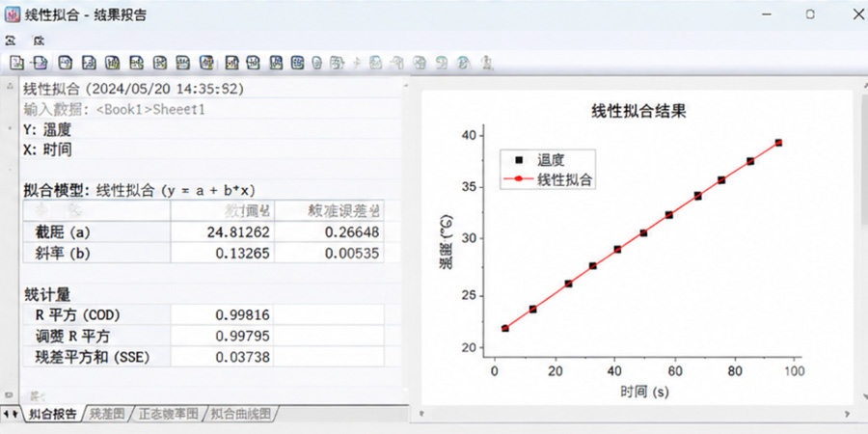Click the third icon in the toolbar
Viewport: 868px width, 434px height.
point(66,63)
